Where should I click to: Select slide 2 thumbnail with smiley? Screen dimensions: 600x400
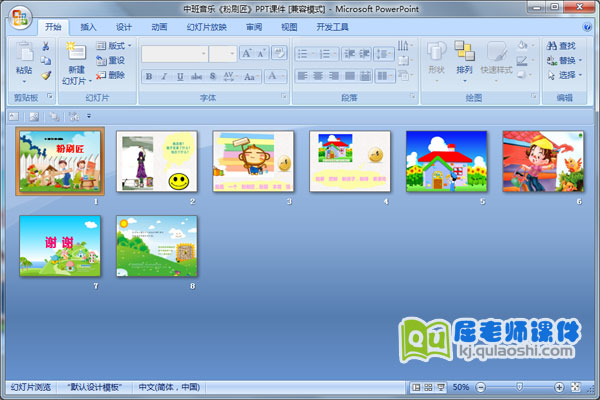[x=157, y=161]
